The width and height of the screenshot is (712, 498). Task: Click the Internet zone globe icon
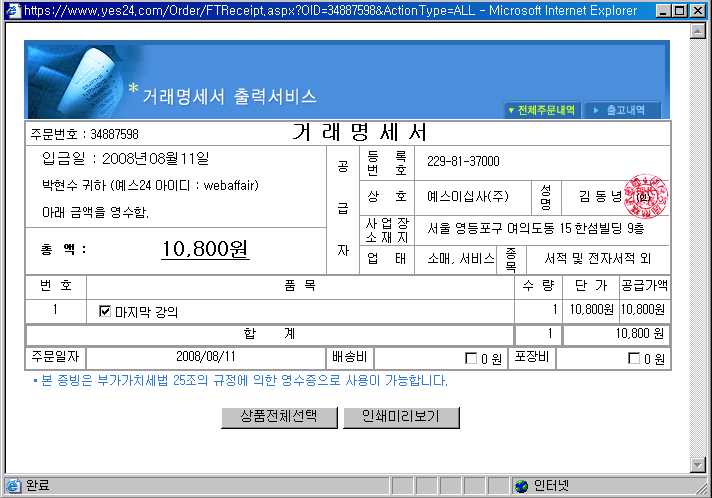[x=522, y=486]
